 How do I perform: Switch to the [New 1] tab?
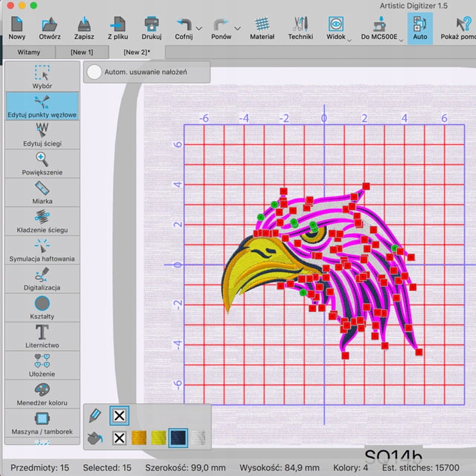point(82,52)
